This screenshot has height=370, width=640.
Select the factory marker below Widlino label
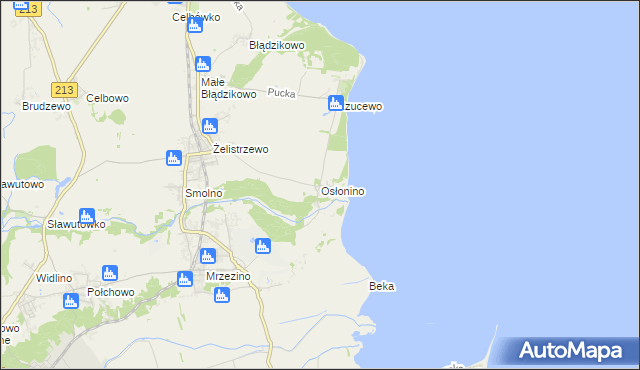pyautogui.click(x=71, y=301)
